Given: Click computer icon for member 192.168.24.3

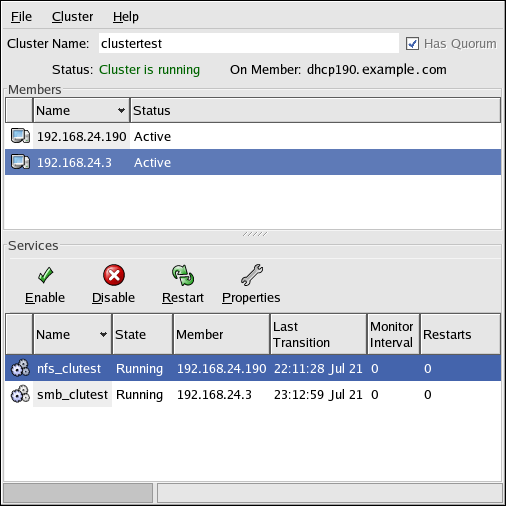Looking at the screenshot, I should 20,162.
